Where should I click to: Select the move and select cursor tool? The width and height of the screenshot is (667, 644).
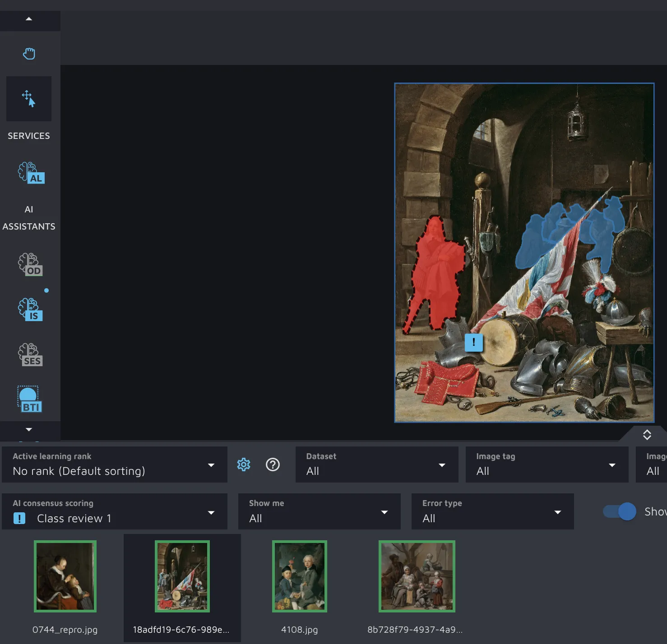pyautogui.click(x=29, y=98)
